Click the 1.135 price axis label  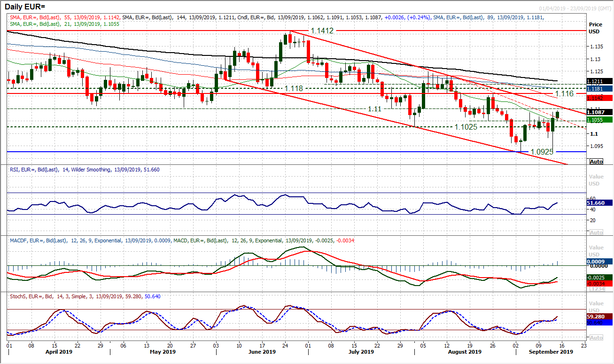(596, 46)
